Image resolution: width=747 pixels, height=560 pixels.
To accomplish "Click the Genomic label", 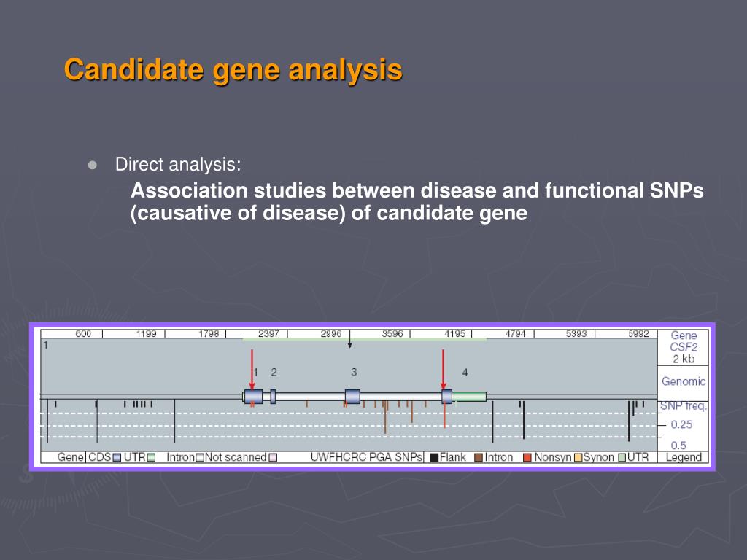I will point(684,381).
